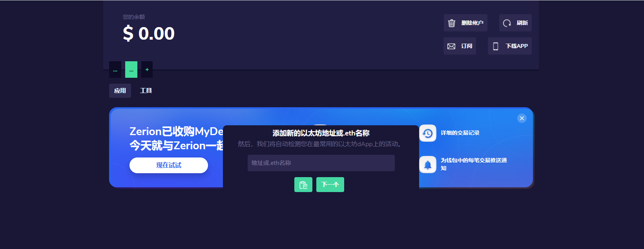
Task: Click the 删除帐户 button label
Action: pos(472,23)
